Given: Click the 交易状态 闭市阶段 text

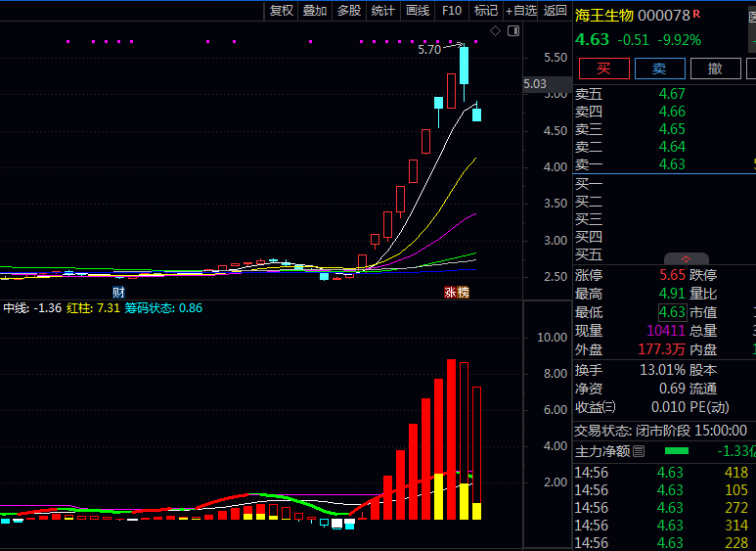Looking at the screenshot, I should [660, 431].
